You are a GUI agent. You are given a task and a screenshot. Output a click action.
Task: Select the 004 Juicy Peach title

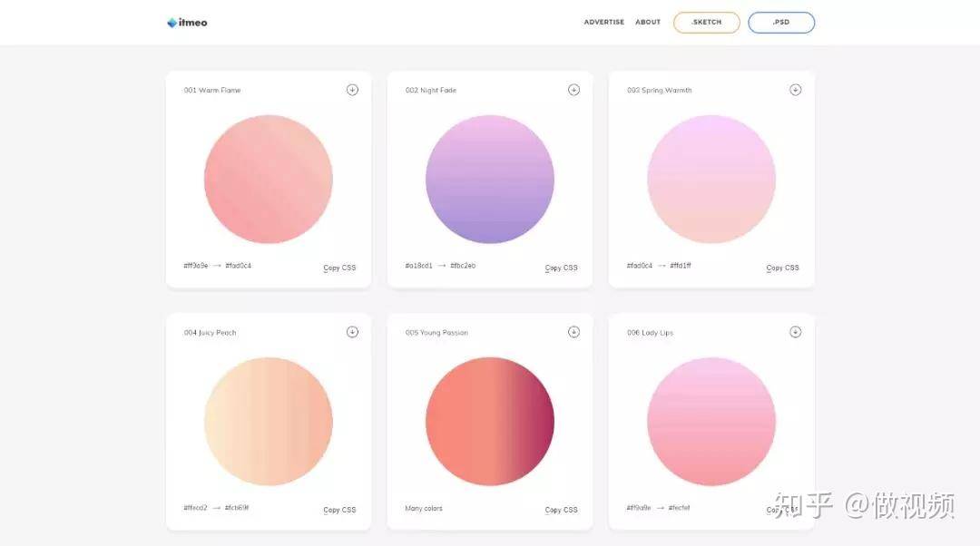tap(210, 332)
